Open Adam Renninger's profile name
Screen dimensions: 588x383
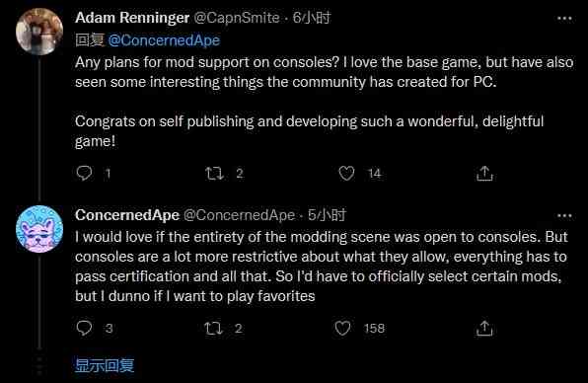point(132,18)
